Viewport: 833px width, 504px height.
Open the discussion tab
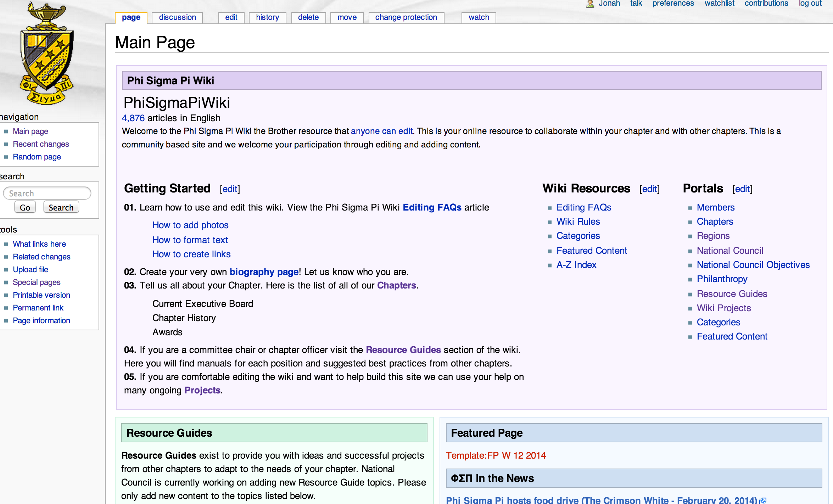coord(177,17)
